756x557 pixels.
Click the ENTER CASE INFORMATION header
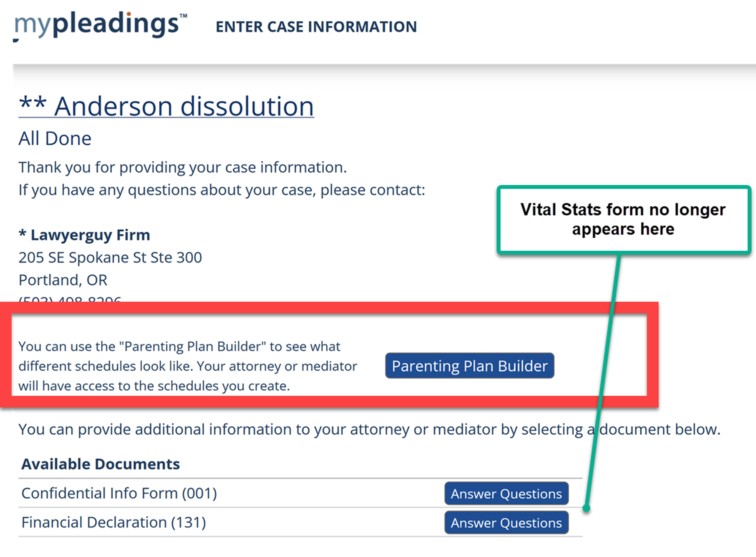click(x=316, y=27)
